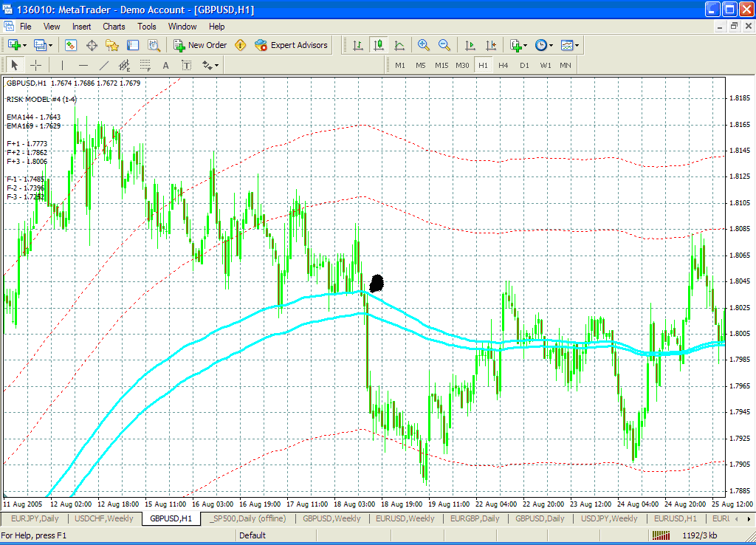Toggle the chart auto scroll button
The width and height of the screenshot is (756, 545).
[x=470, y=45]
